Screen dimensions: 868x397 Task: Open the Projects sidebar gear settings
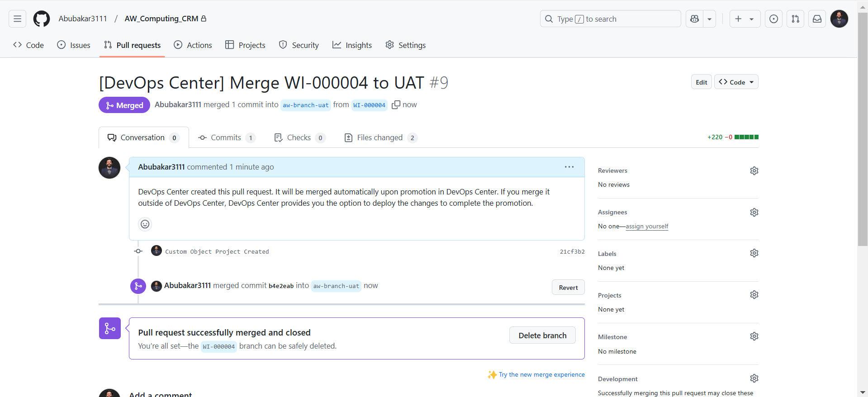click(754, 294)
